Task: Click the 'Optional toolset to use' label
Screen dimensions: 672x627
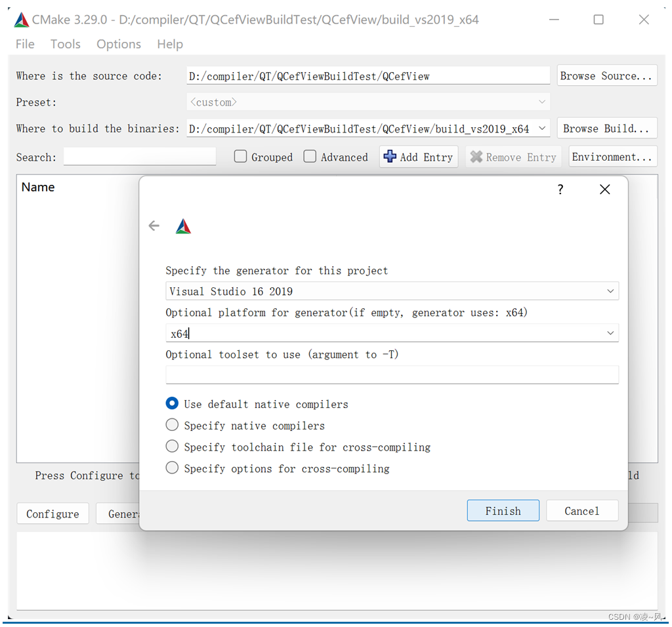Action: pos(282,355)
